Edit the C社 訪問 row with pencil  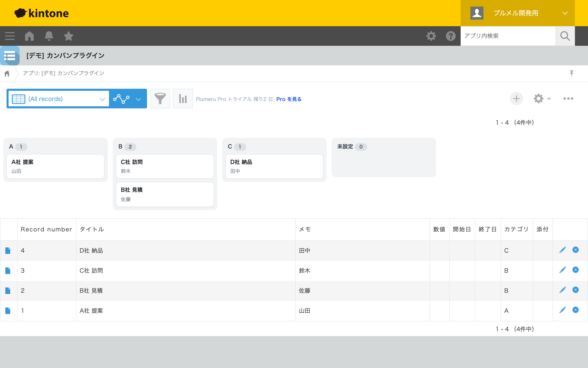(562, 270)
